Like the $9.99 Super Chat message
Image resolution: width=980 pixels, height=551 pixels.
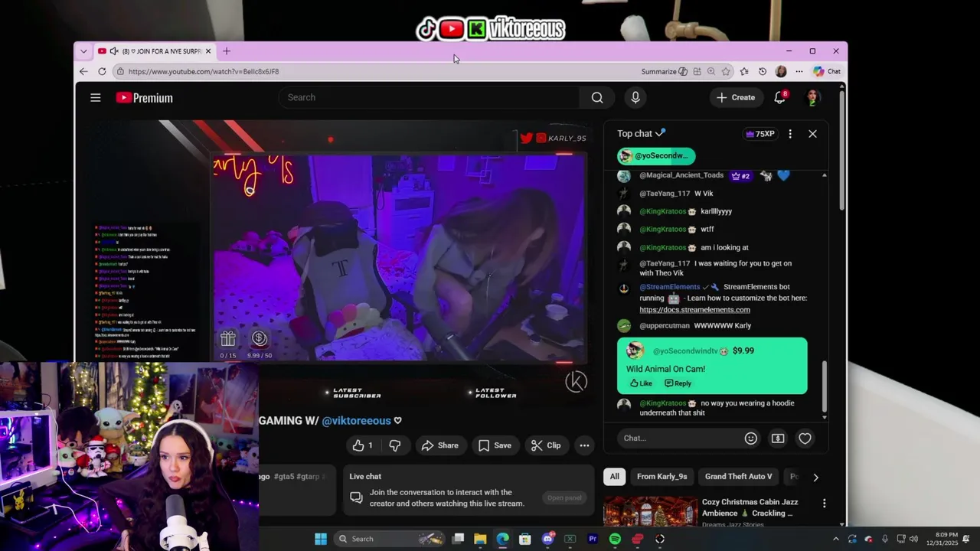pos(641,383)
